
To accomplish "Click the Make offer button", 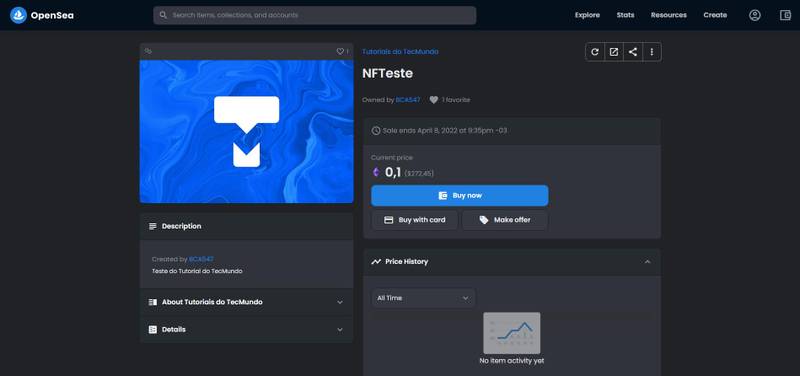I will pos(505,220).
